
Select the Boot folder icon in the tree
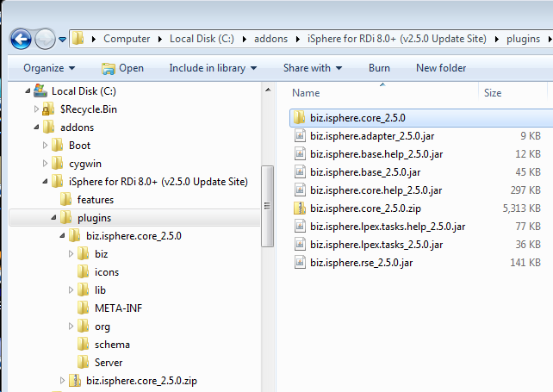coord(57,145)
